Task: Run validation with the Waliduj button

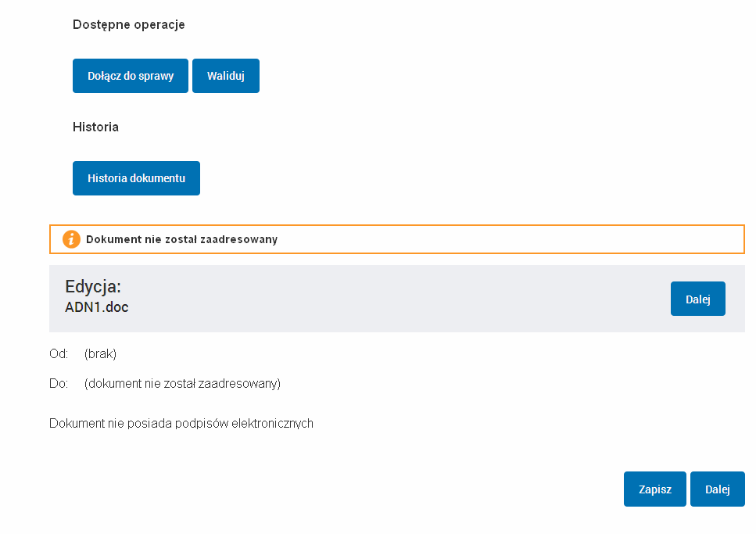Action: [226, 76]
